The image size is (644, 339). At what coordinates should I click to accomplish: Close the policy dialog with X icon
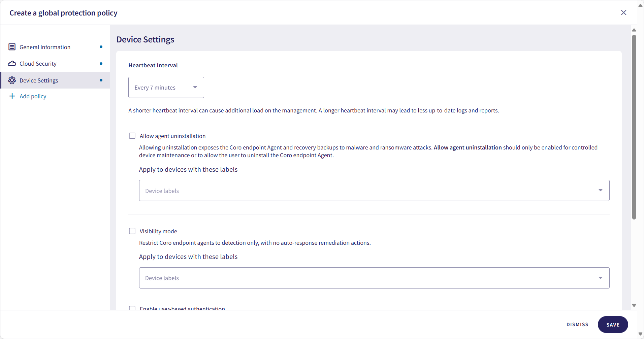(x=623, y=12)
